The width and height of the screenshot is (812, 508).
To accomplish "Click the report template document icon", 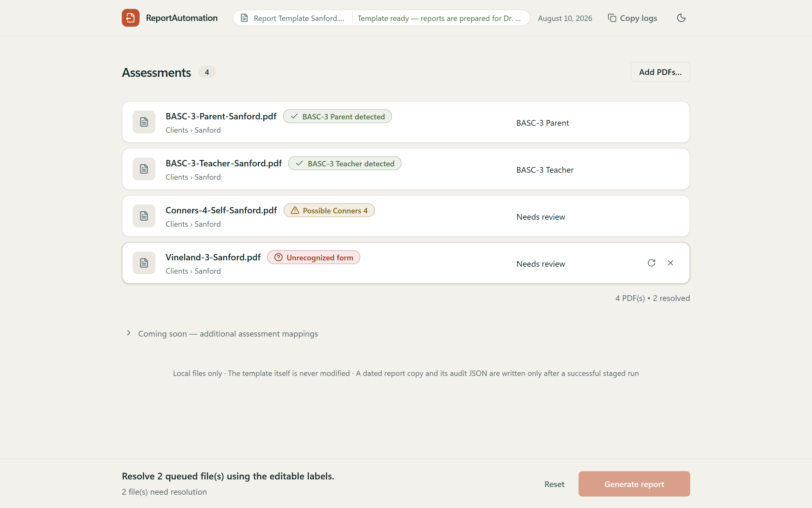I will click(244, 18).
